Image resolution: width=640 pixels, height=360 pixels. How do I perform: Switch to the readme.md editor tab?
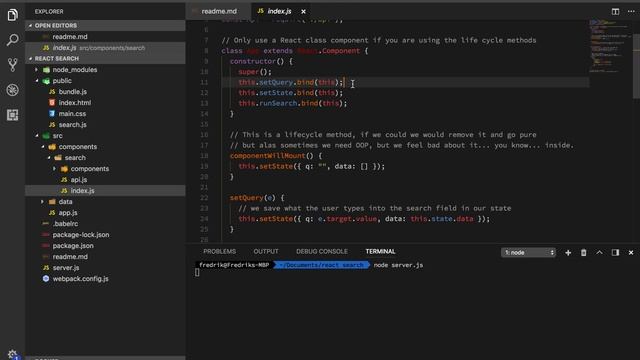[219, 11]
